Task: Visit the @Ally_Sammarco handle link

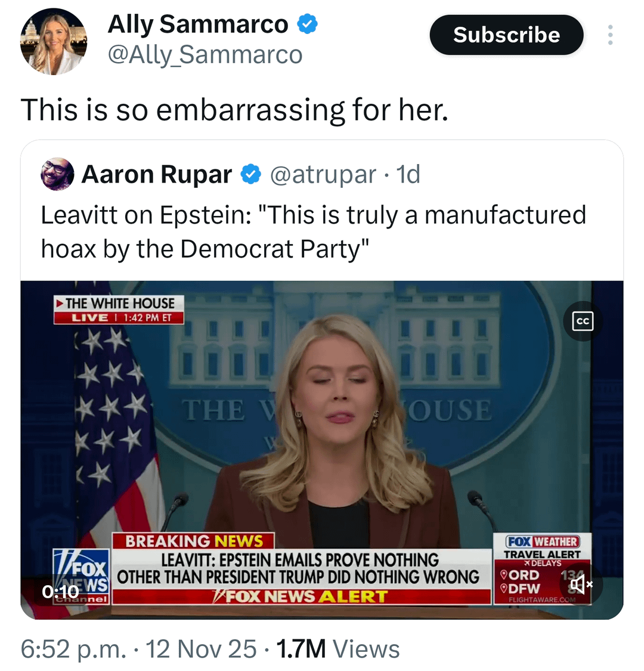Action: (205, 55)
